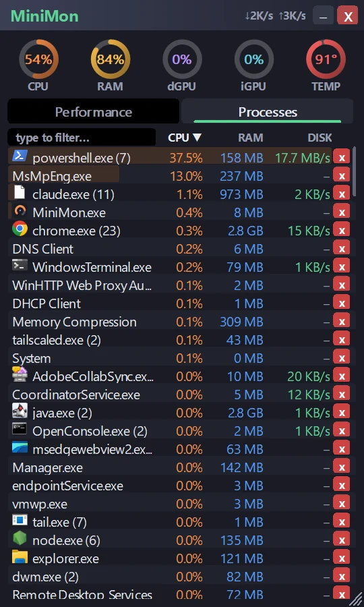Viewport: 364px width, 607px height.
Task: Kill the WinHTTP Web Proxy process
Action: coord(342,285)
